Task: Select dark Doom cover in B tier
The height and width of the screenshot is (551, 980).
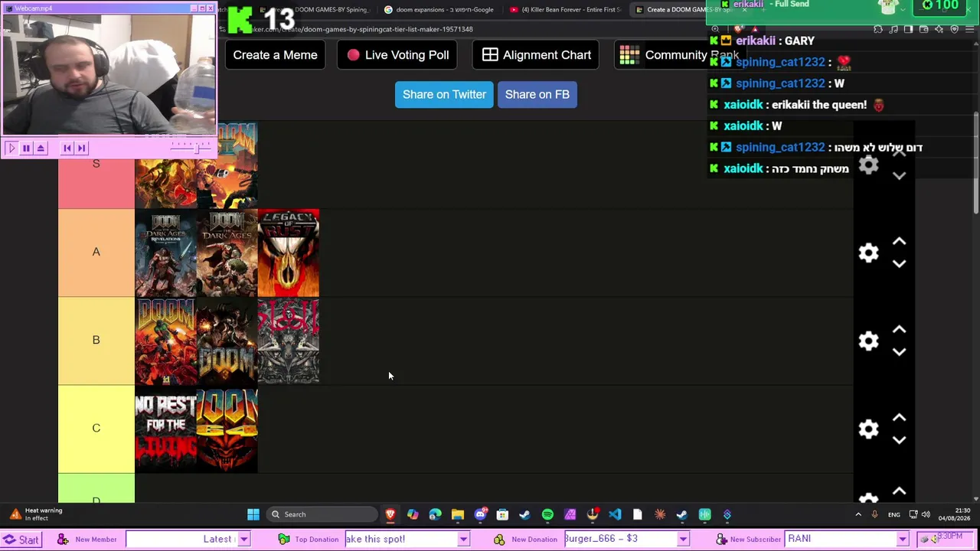Action: click(227, 341)
